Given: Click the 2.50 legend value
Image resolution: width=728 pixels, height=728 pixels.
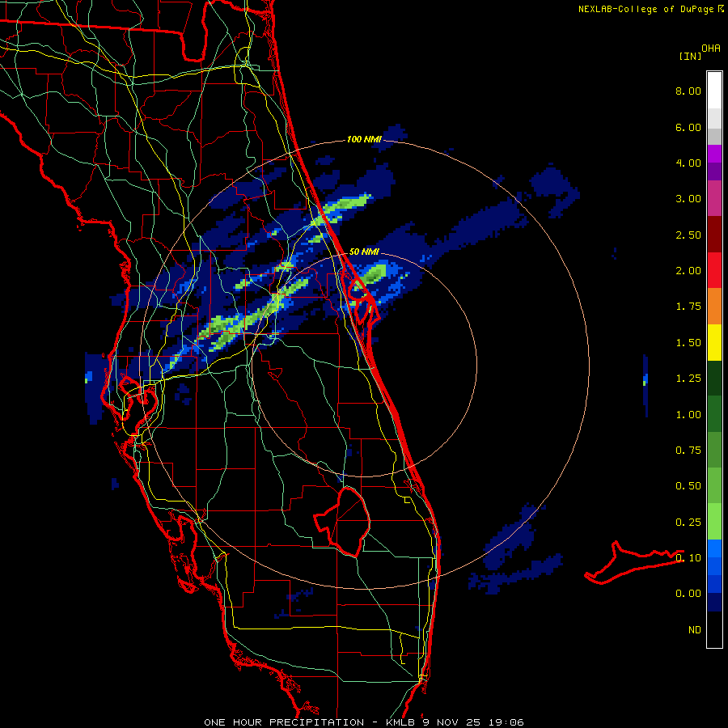Looking at the screenshot, I should click(688, 235).
